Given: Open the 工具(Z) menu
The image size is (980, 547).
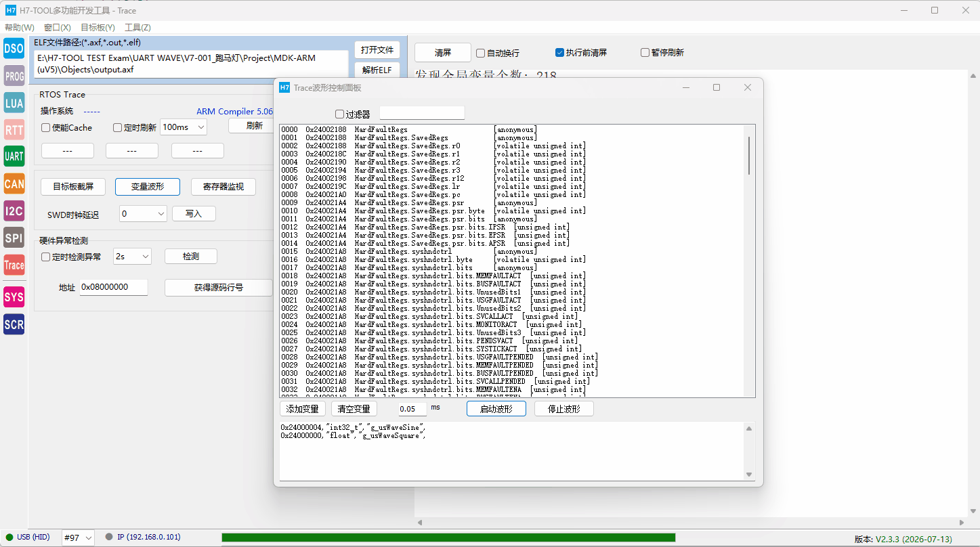Looking at the screenshot, I should click(137, 28).
